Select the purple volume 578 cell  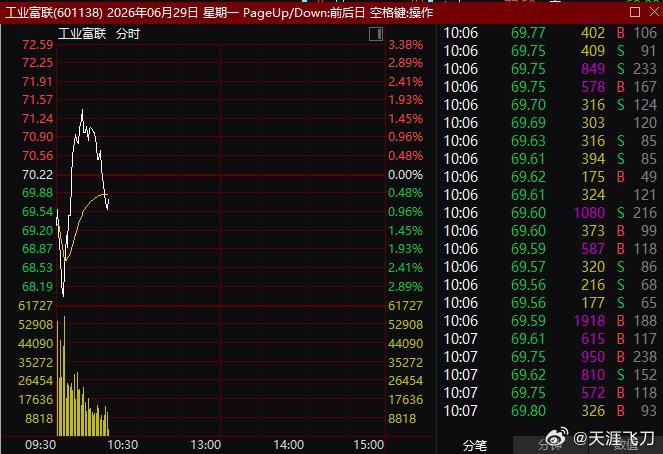coord(593,87)
